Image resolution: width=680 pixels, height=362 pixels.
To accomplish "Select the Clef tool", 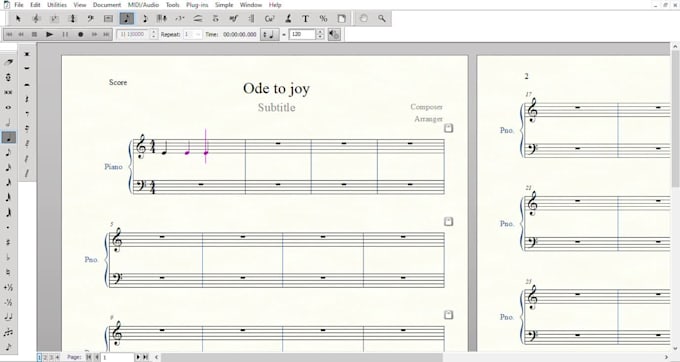I will (x=90, y=18).
